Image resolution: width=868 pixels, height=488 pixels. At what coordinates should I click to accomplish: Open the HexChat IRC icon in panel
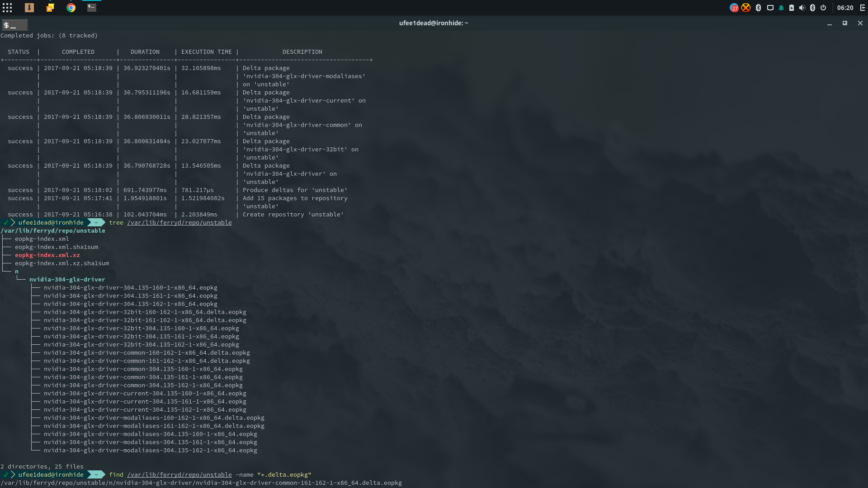[x=50, y=8]
